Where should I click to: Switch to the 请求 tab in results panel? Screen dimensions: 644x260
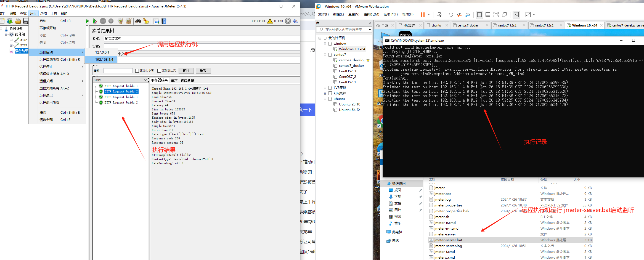[174, 81]
